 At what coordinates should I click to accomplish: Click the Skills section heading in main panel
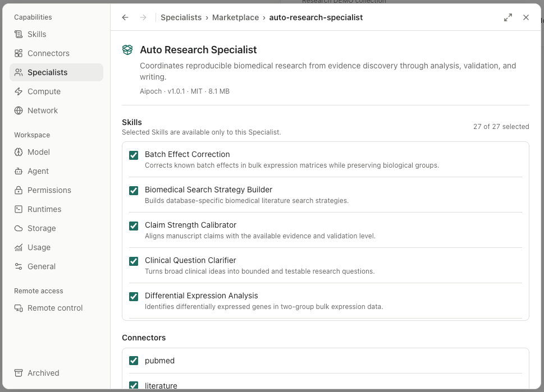tap(132, 122)
